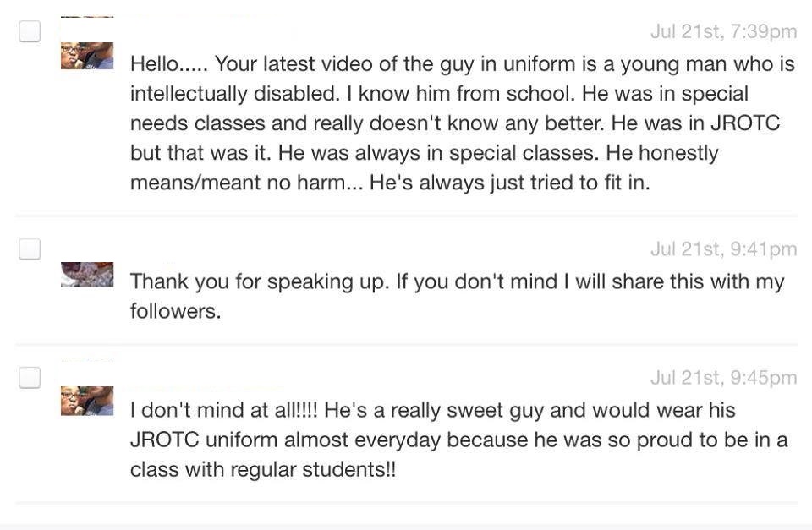The height and width of the screenshot is (530, 812).
Task: Click the profile picture on the 9:41pm reply
Action: coord(87,274)
